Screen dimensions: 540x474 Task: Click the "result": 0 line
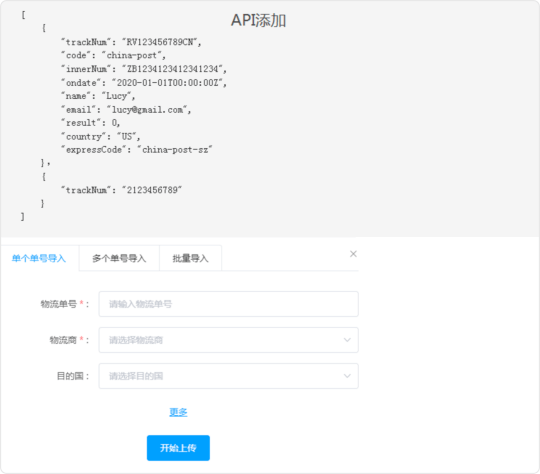point(91,123)
